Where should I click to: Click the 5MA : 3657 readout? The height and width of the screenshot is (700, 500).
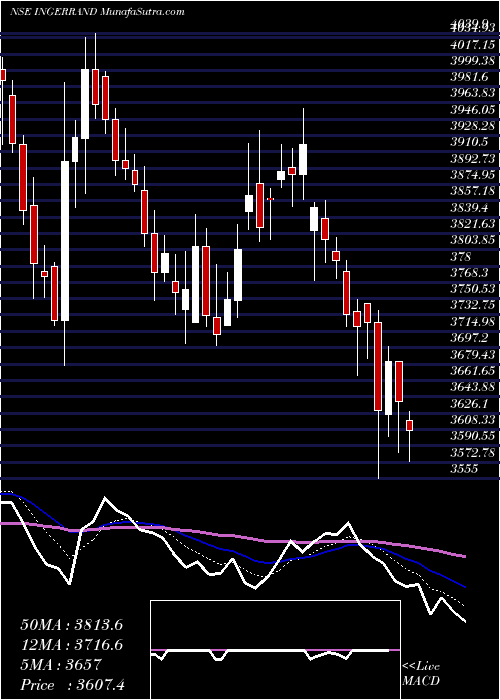pyautogui.click(x=62, y=665)
